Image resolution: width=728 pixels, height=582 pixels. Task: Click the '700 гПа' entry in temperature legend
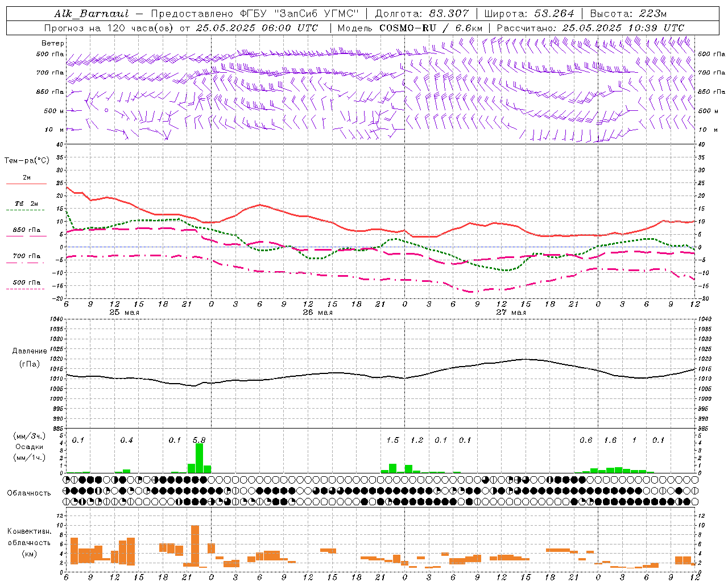point(26,256)
